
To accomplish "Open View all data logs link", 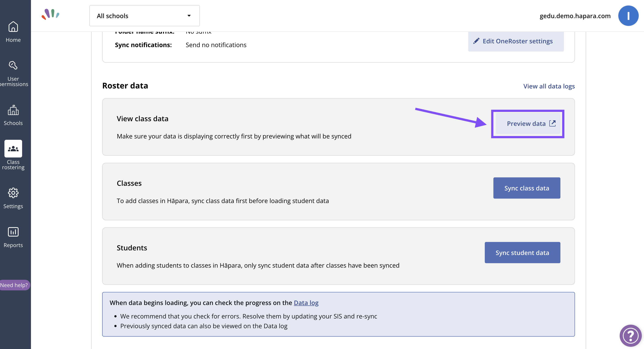I will pyautogui.click(x=549, y=86).
